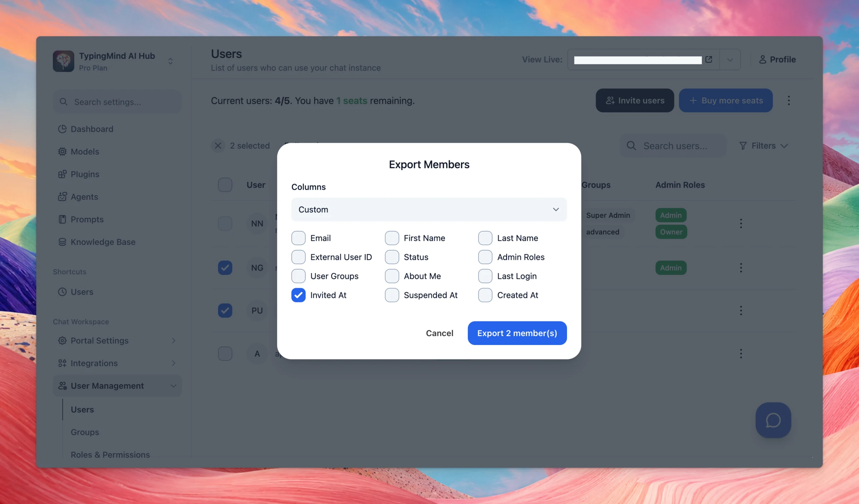Click Invite users button

click(x=635, y=101)
